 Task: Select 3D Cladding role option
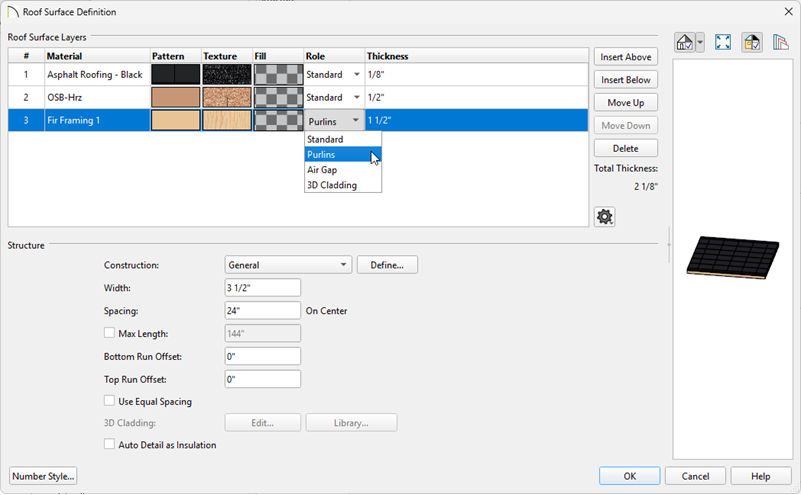(343, 185)
